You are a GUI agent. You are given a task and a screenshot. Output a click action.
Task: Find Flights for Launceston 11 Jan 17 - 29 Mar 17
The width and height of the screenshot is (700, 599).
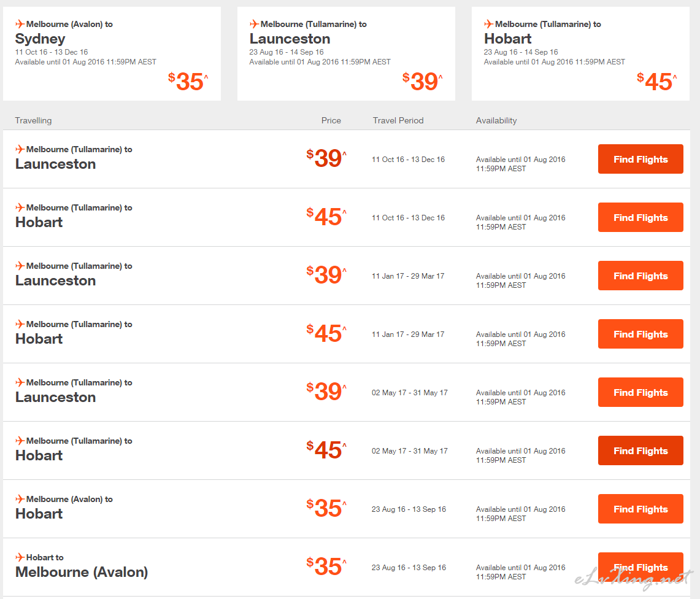640,276
